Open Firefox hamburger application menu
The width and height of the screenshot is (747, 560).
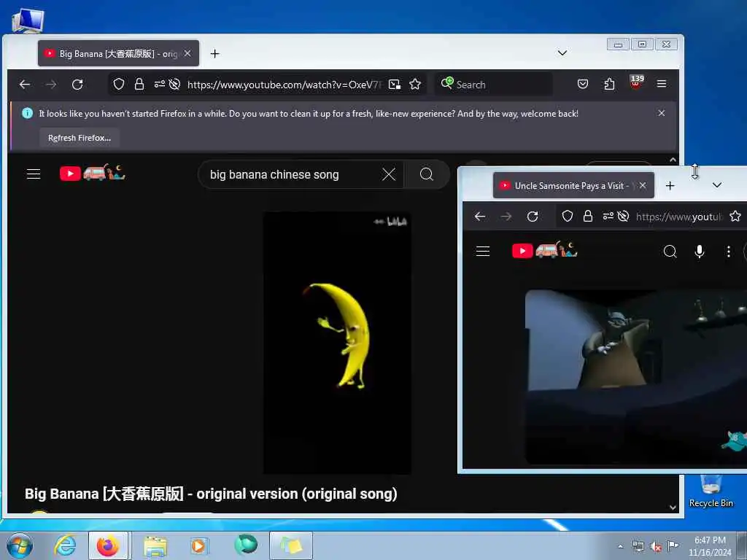tap(662, 84)
